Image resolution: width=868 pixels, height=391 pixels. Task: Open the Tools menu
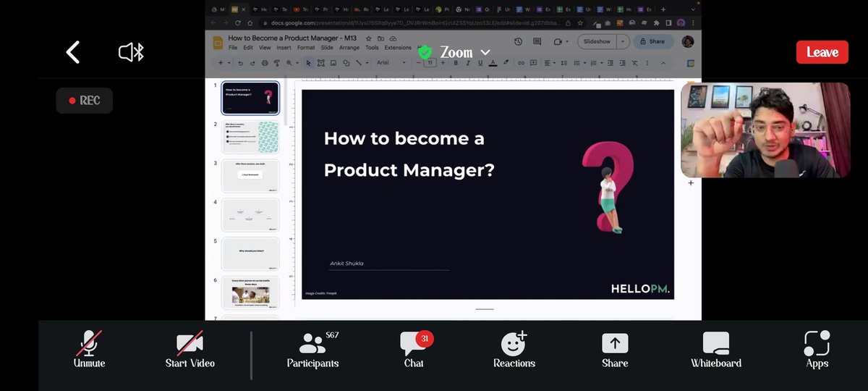(x=372, y=48)
